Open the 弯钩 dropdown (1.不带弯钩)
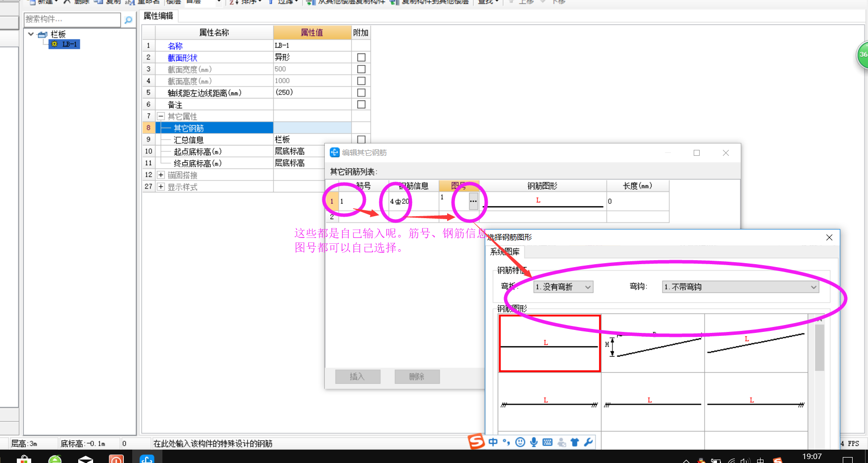868x463 pixels. [740, 287]
